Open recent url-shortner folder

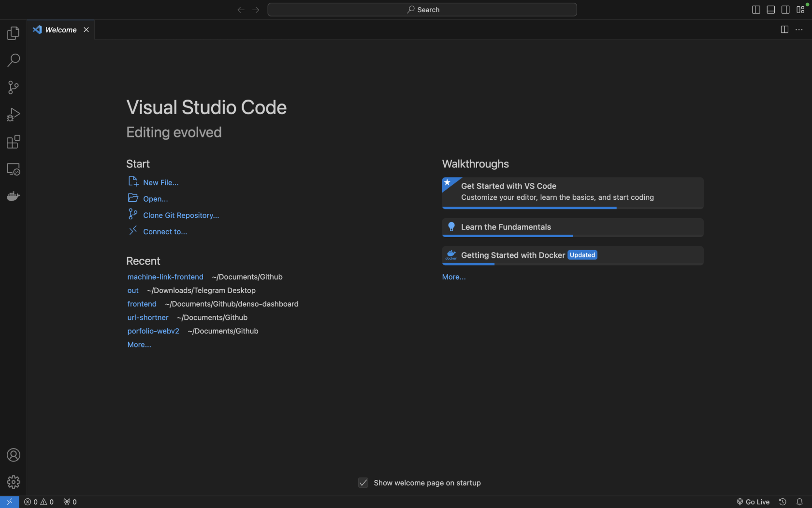(148, 317)
